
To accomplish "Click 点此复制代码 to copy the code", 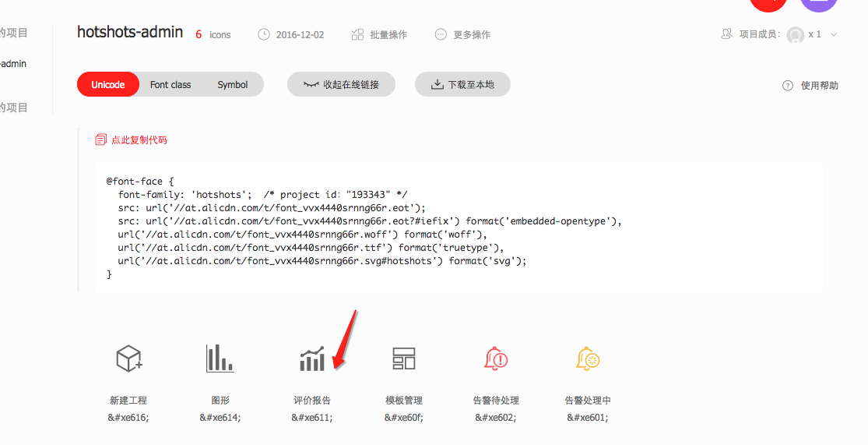I will [139, 140].
